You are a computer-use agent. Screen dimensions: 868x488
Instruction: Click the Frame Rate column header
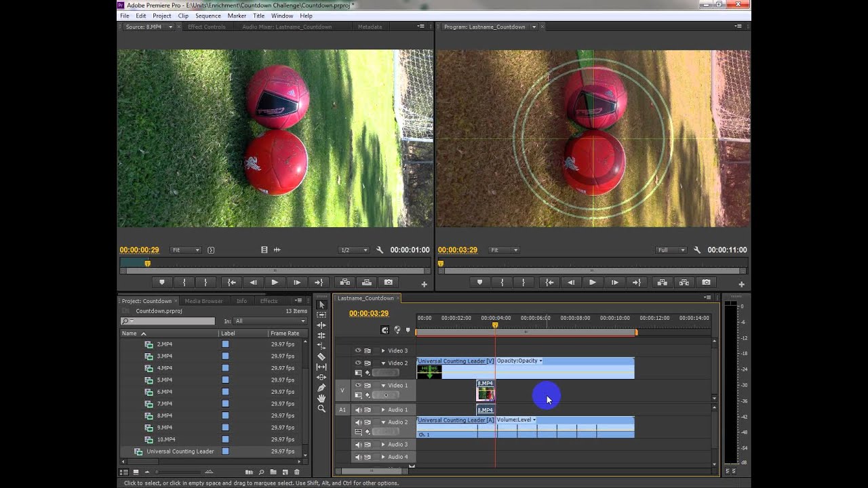285,333
